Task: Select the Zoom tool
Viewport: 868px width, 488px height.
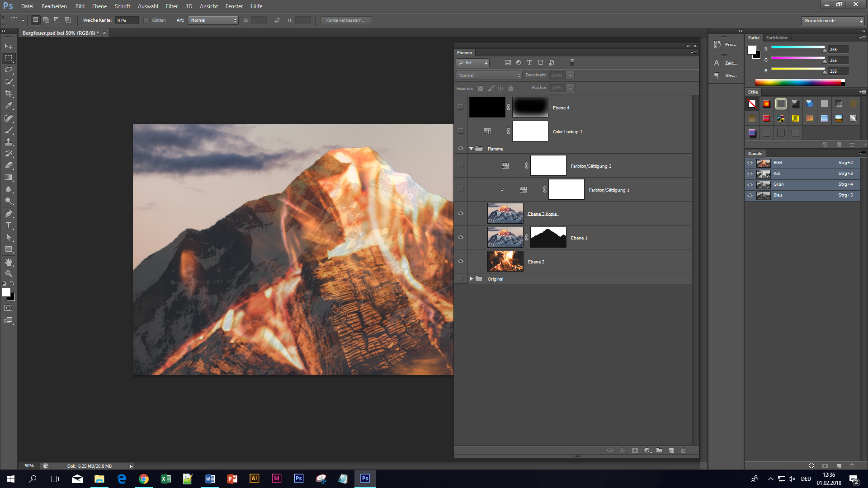Action: point(9,274)
